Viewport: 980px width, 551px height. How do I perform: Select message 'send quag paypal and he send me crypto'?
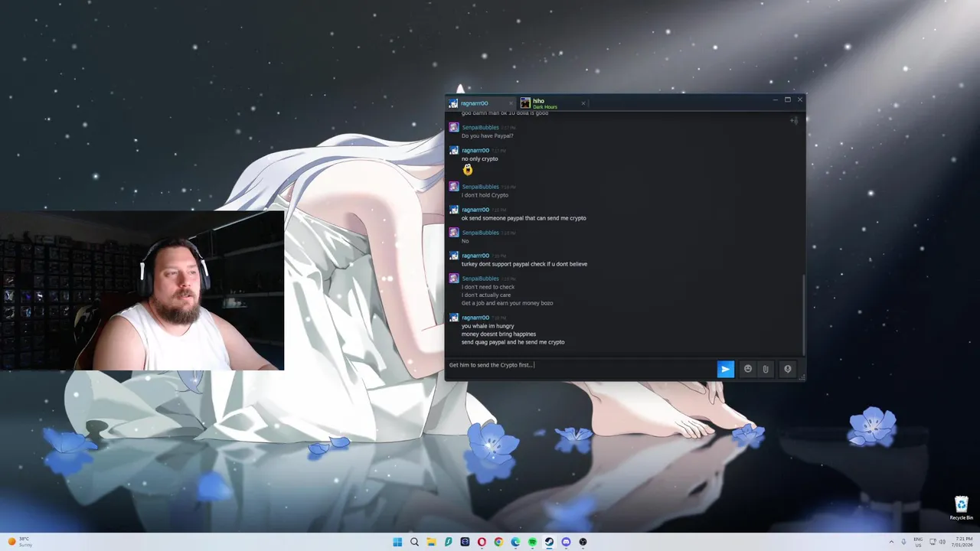pos(513,342)
